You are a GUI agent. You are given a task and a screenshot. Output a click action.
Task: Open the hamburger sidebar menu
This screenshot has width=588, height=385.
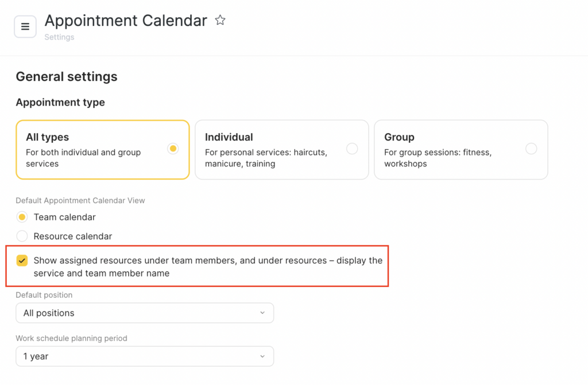click(x=25, y=26)
